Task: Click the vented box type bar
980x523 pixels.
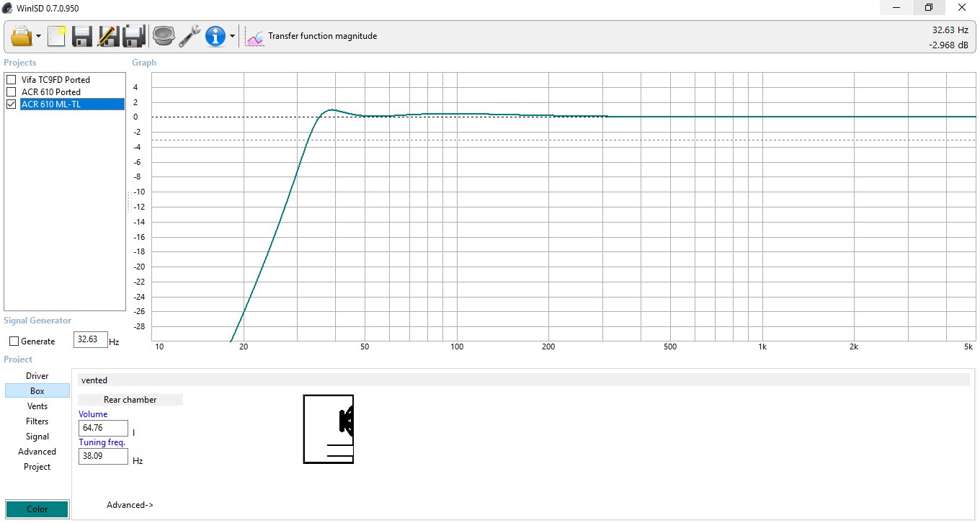Action: coord(524,380)
